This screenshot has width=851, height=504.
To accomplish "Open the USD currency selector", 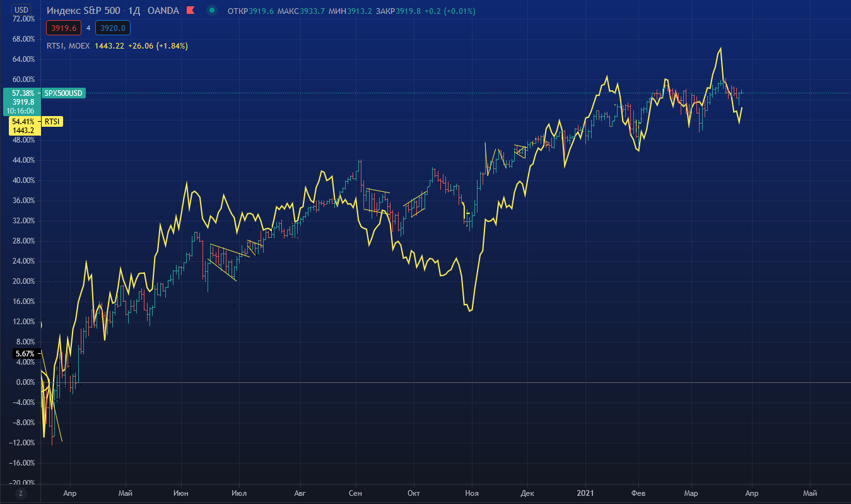I will [x=21, y=10].
